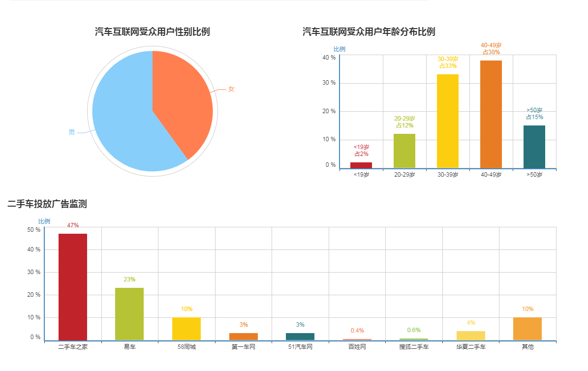
Task: Select the orange 第一车网 3% bar
Action: point(243,337)
